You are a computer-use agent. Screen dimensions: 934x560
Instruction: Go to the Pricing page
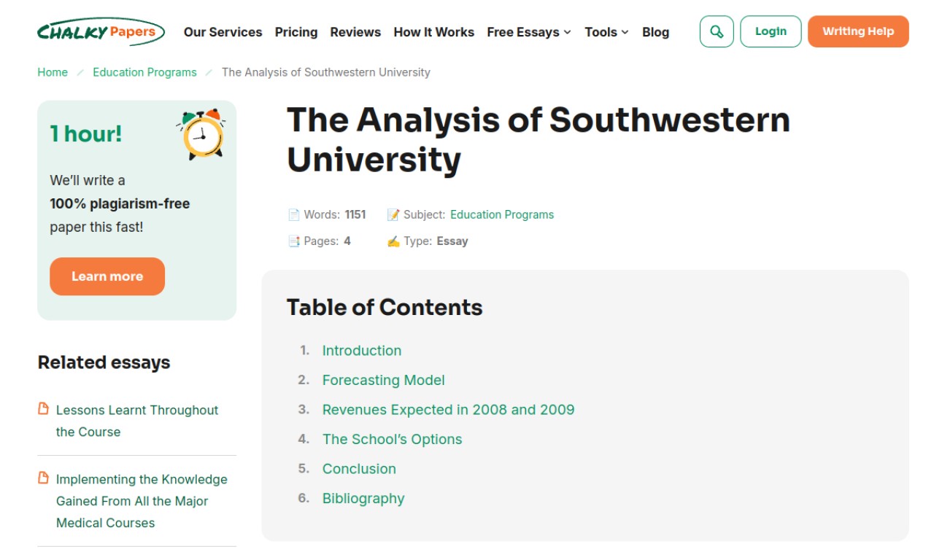coord(296,32)
